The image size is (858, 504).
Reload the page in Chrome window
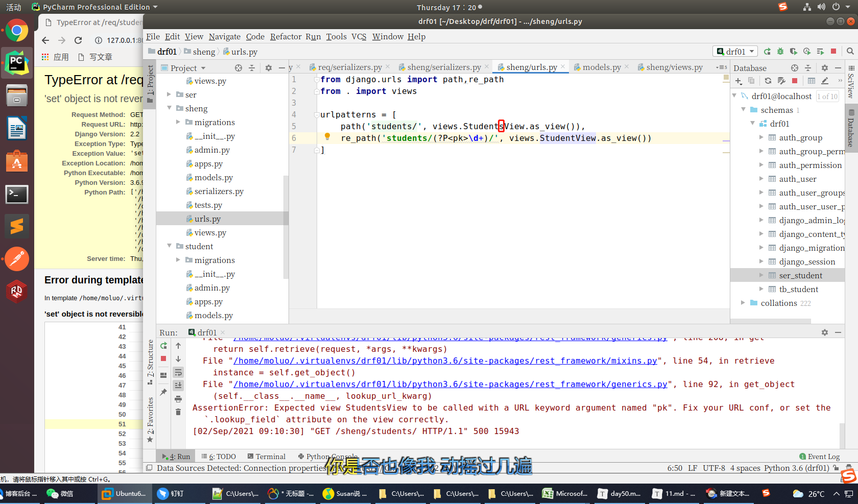tap(78, 40)
